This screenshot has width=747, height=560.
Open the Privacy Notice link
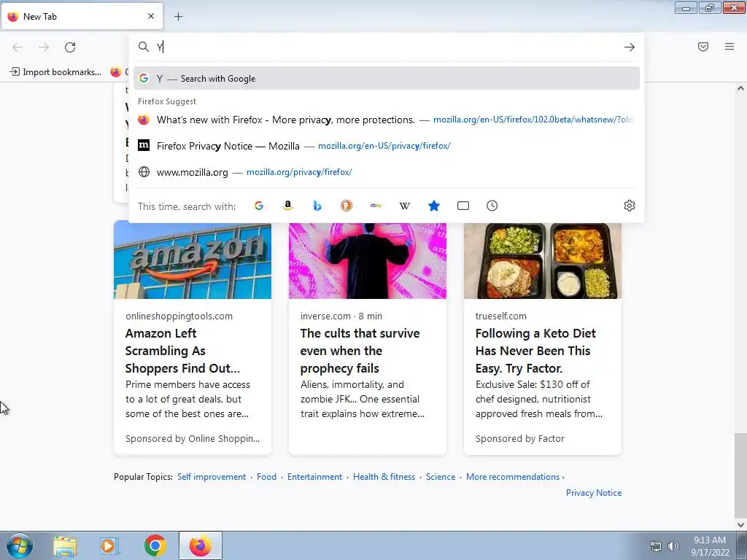(594, 493)
